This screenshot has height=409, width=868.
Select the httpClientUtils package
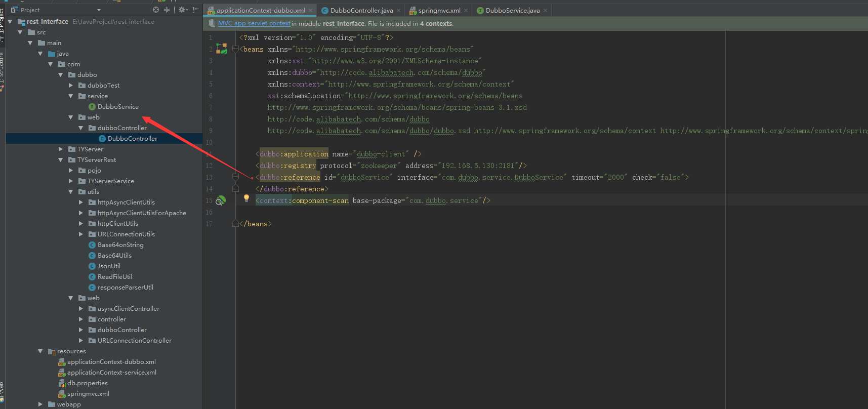click(113, 224)
